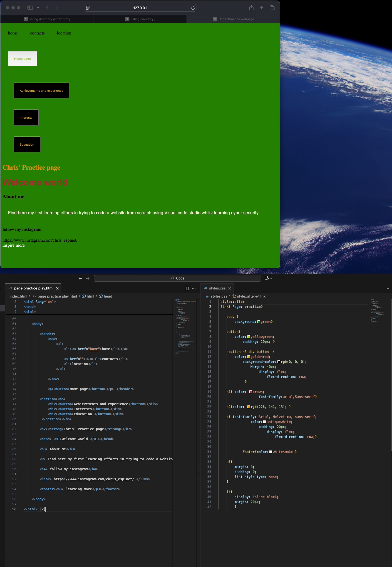Open a new Safari tab with plus icon
392x567 pixels.
[261, 8]
